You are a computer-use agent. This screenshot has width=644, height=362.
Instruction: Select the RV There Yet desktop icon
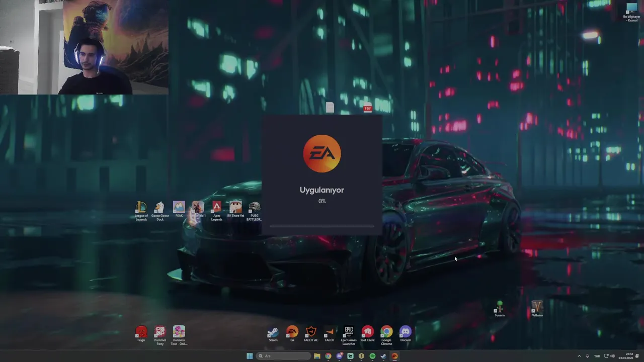[x=235, y=209]
